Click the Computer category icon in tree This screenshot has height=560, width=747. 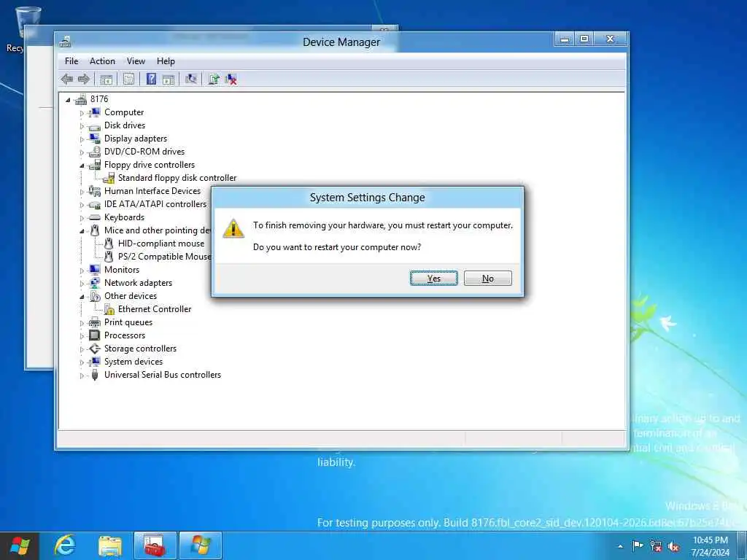click(x=95, y=112)
